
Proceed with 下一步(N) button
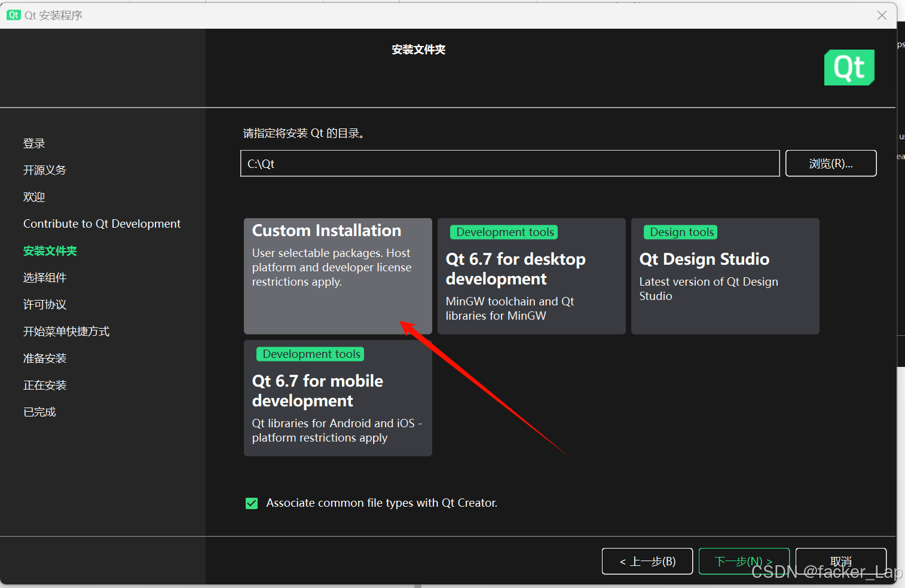[744, 561]
